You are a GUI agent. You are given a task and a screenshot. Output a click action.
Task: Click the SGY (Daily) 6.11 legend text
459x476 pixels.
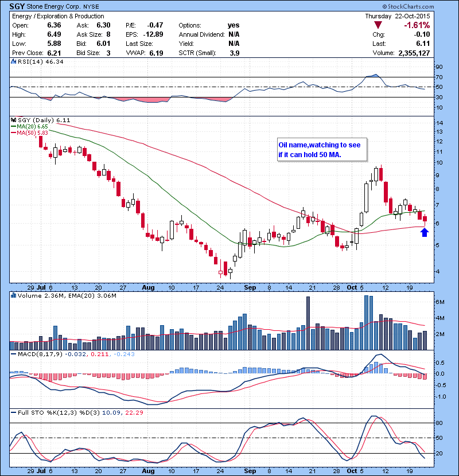tap(44, 120)
